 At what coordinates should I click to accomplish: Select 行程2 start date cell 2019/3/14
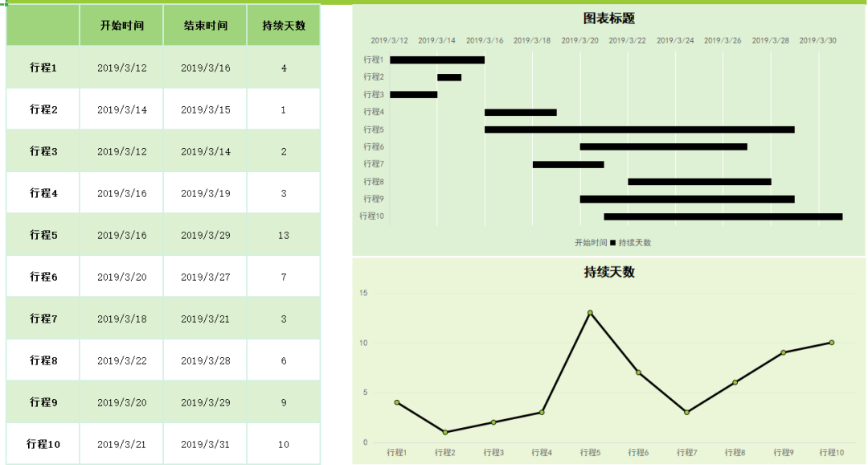122,109
